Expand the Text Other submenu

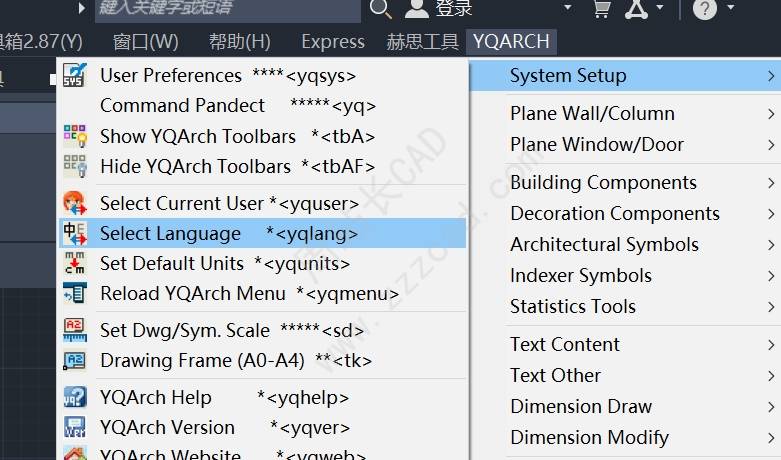[625, 375]
